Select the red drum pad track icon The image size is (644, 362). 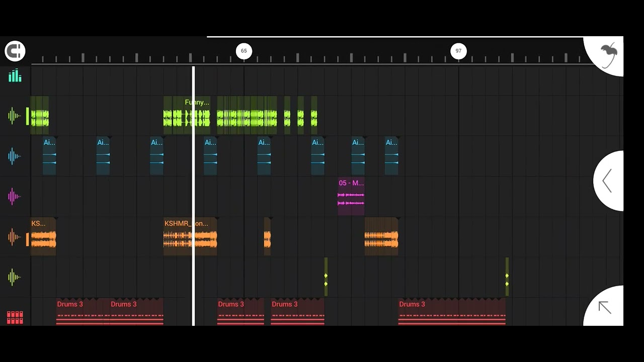[15, 317]
